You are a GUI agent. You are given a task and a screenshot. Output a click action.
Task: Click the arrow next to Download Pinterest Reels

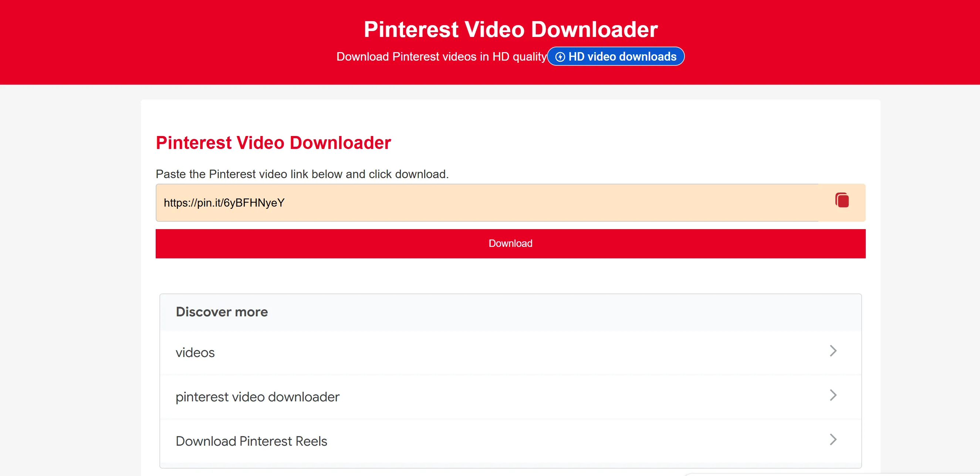[833, 440]
